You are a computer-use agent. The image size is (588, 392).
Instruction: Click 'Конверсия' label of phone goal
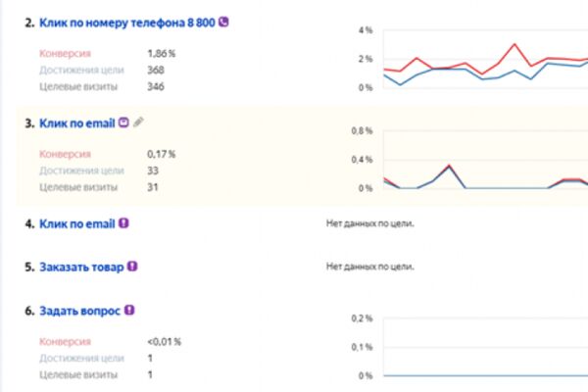[x=66, y=54]
